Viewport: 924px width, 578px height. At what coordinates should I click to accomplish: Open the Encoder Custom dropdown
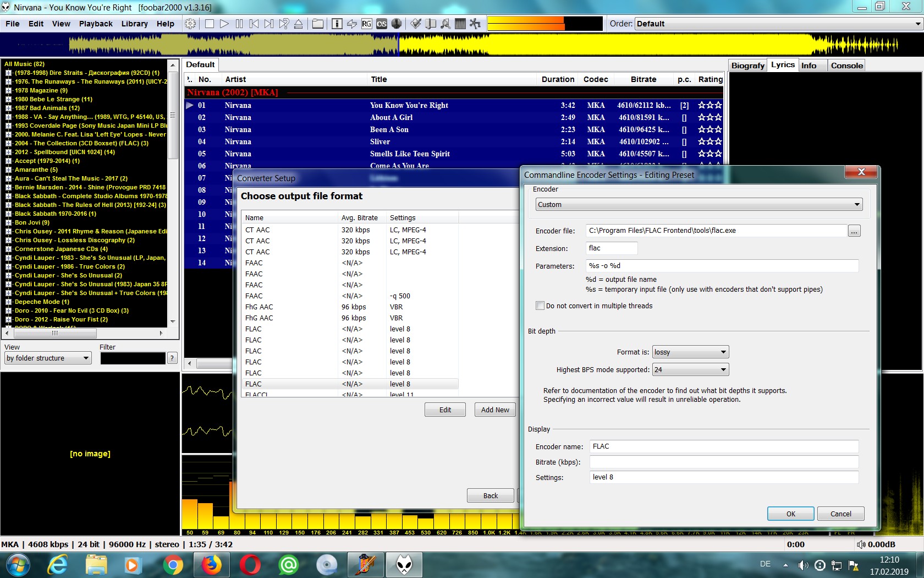click(x=698, y=204)
